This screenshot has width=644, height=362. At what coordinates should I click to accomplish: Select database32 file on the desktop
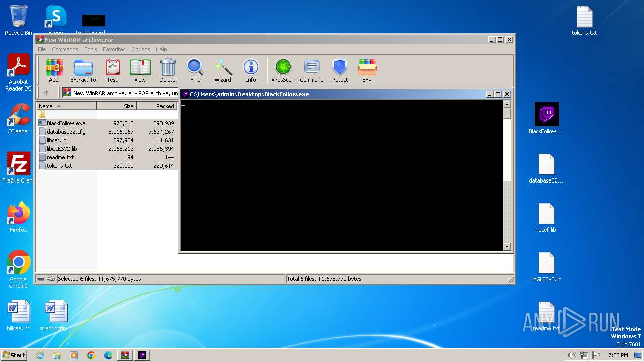pos(546,168)
